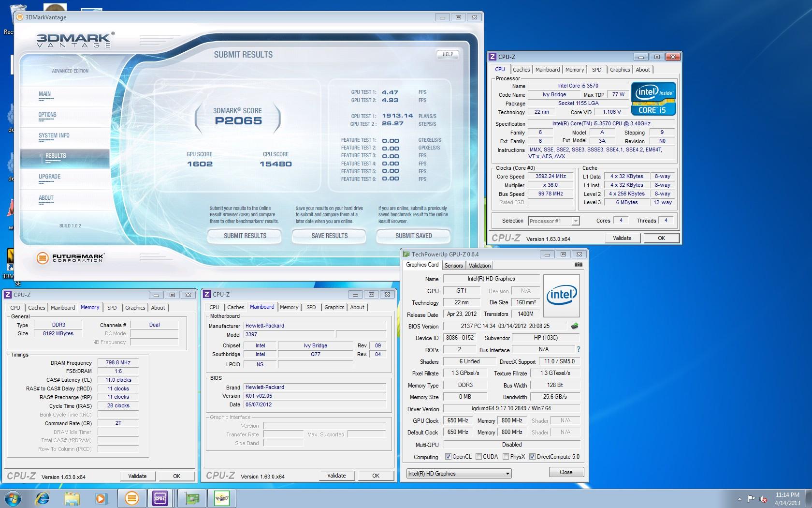Click the Memory Size value 8192 MBytes
Screen dimensions: 812x508
coord(58,333)
